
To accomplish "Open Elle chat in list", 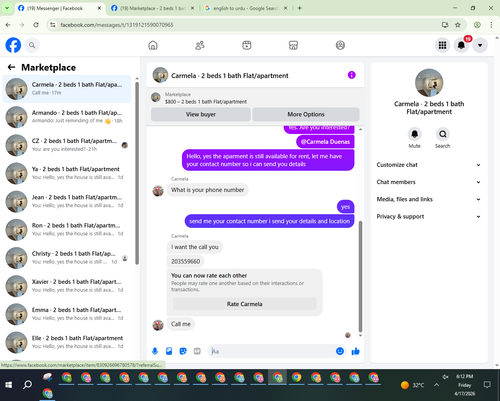I will 67,342.
